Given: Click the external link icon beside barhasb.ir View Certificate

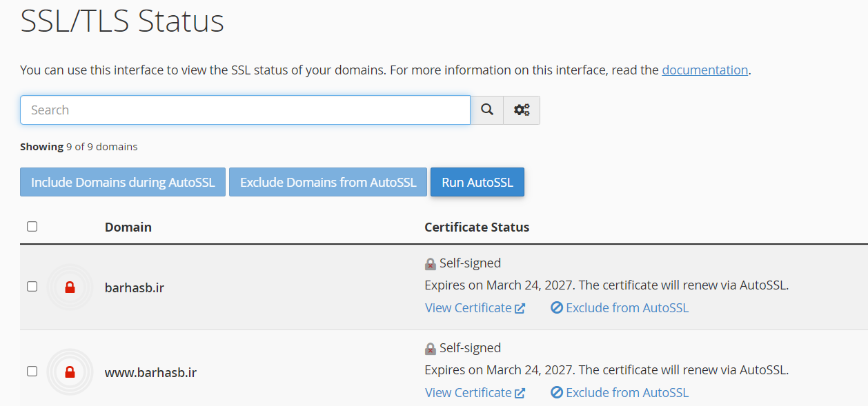Looking at the screenshot, I should (520, 308).
